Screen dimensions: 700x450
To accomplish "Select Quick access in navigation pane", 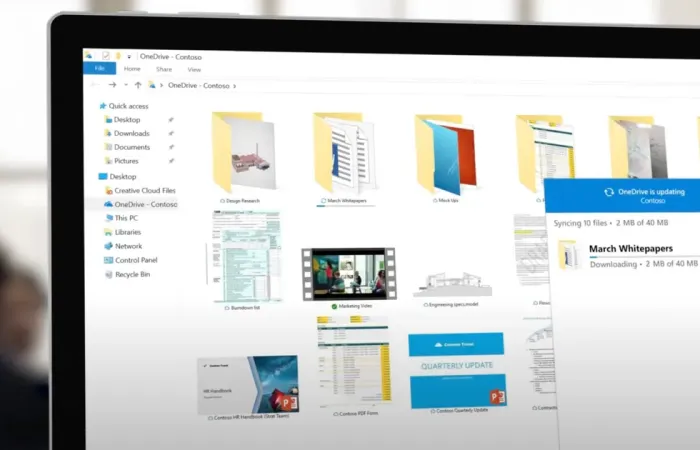I will tap(124, 106).
